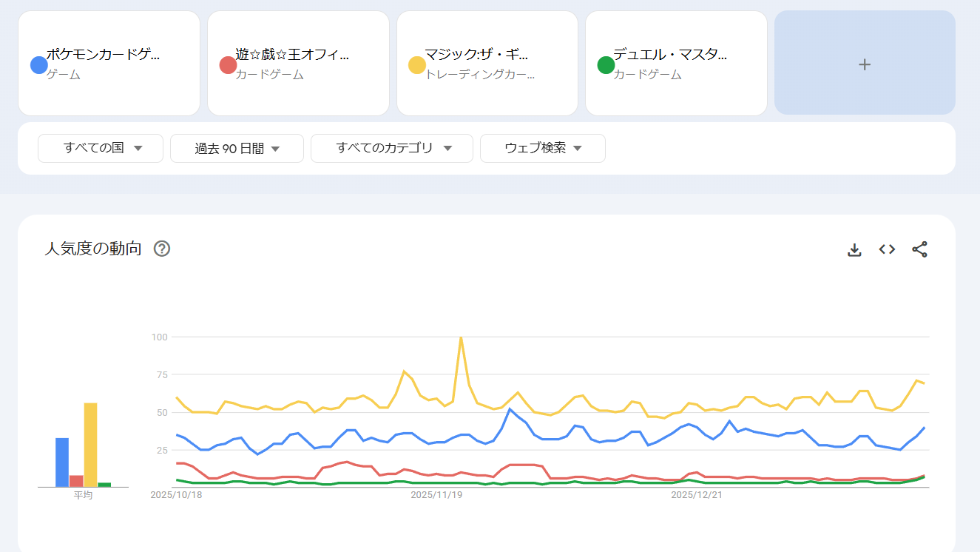Click the red dot of 遊☆戯☆王 term
Image resolution: width=980 pixels, height=552 pixels.
[x=228, y=65]
